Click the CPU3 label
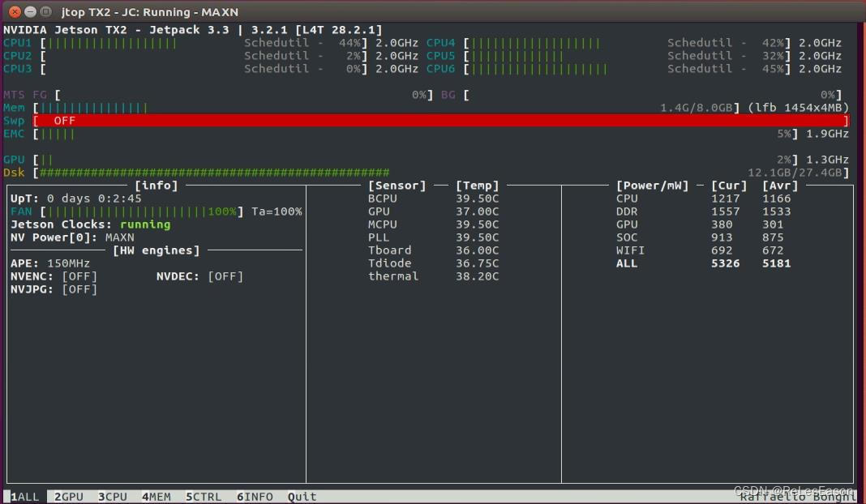Viewport: 866px width, 504px height. tap(17, 69)
